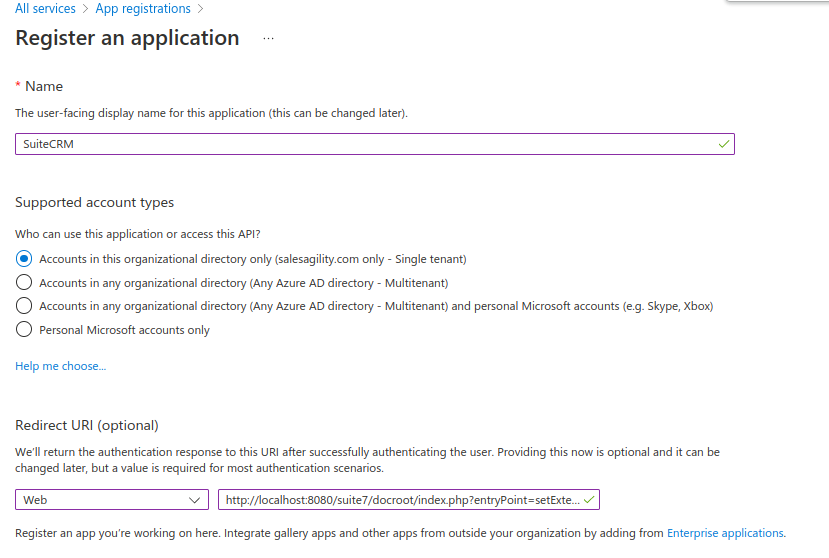Expand the Web platform dropdown
Screen dimensions: 829x558
coord(112,500)
